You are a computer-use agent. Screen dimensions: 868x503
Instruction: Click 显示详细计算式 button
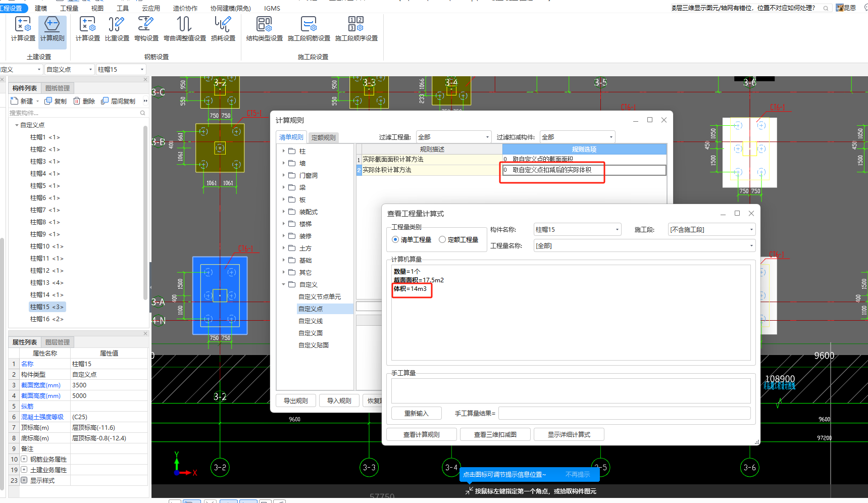click(569, 434)
